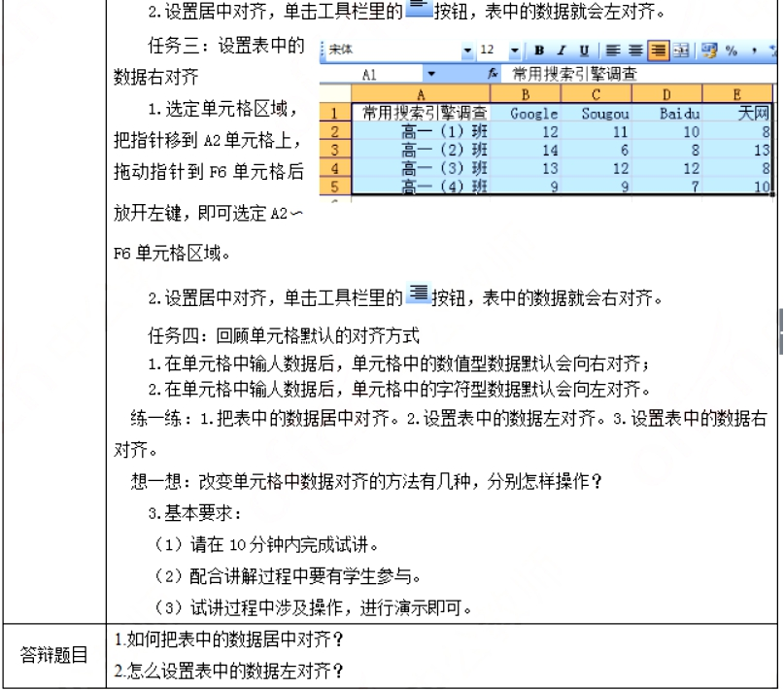This screenshot has width=784, height=690.
Task: Click the Merge and Center toolbar icon
Action: [681, 50]
